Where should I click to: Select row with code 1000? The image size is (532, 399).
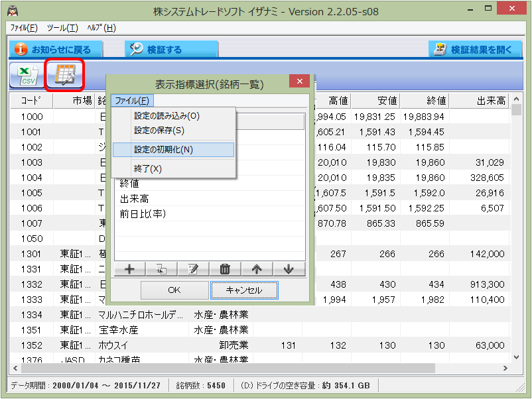[260, 117]
